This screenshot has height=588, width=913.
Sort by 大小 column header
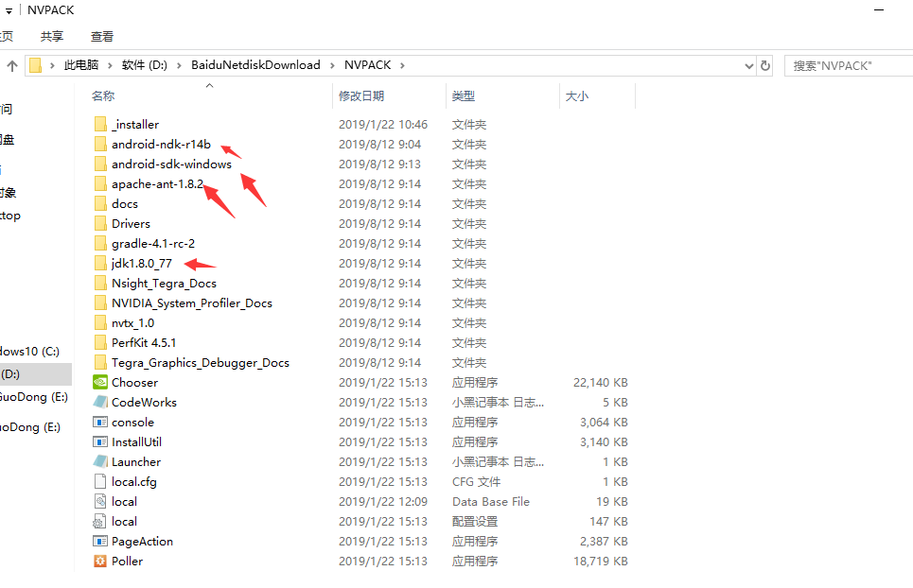coord(577,96)
